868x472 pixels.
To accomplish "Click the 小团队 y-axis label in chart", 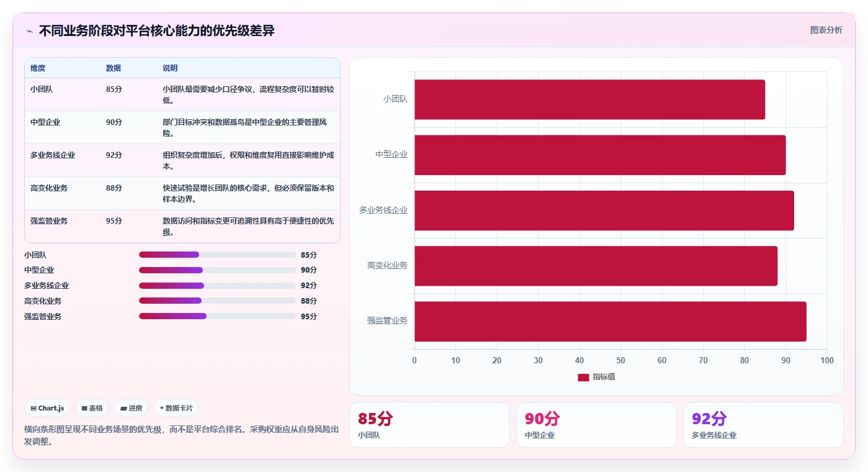I will [395, 99].
